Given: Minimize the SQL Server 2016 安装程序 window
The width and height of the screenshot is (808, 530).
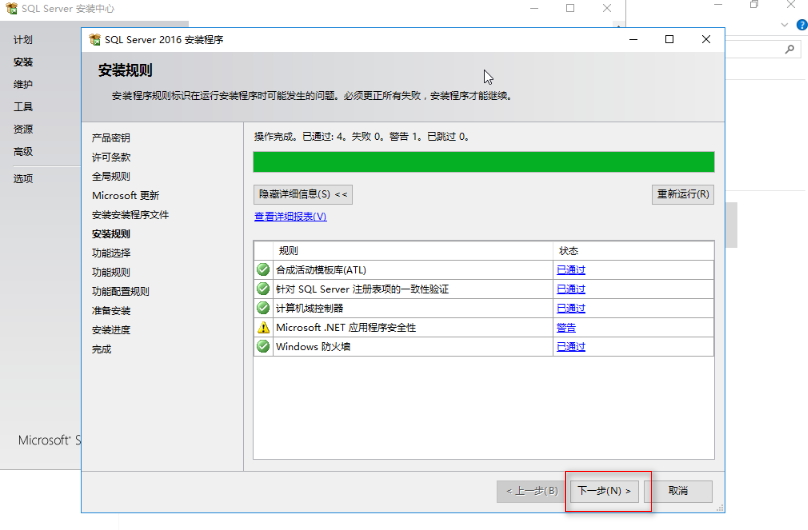Looking at the screenshot, I should click(633, 39).
